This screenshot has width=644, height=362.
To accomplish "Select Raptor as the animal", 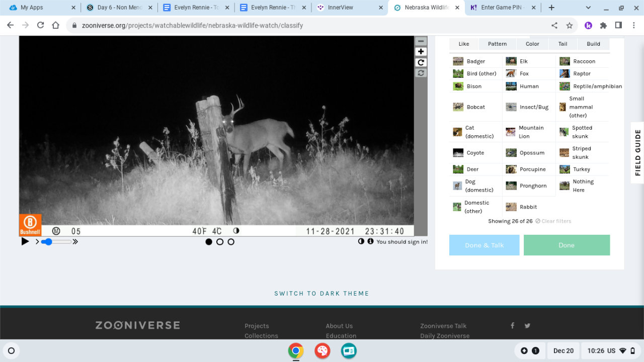I will (583, 73).
